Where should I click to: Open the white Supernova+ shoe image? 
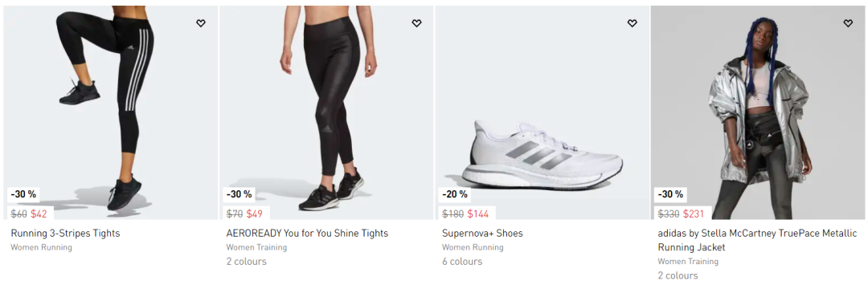tap(542, 112)
